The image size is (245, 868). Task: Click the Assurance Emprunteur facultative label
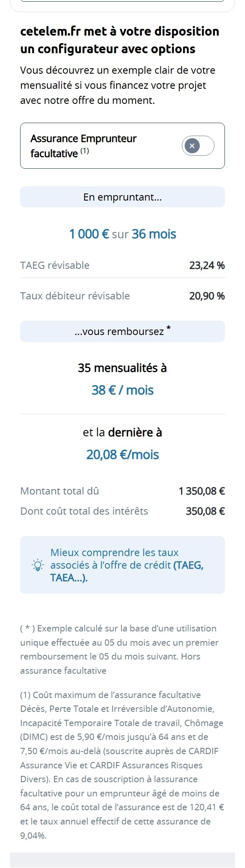(83, 146)
